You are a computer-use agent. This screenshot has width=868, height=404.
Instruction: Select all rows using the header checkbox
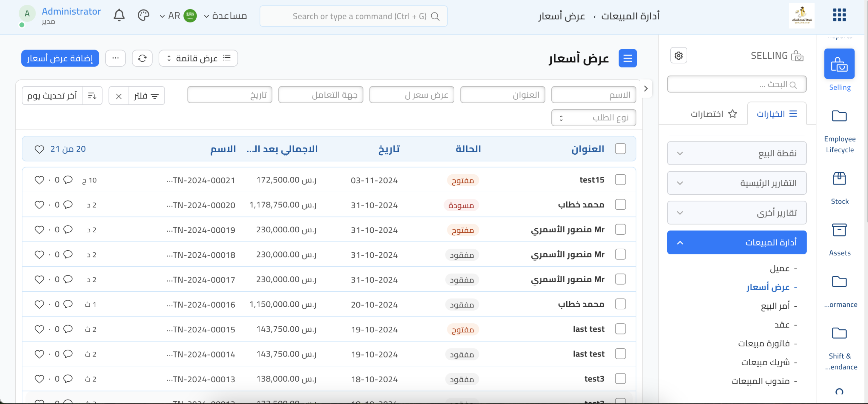(x=621, y=149)
